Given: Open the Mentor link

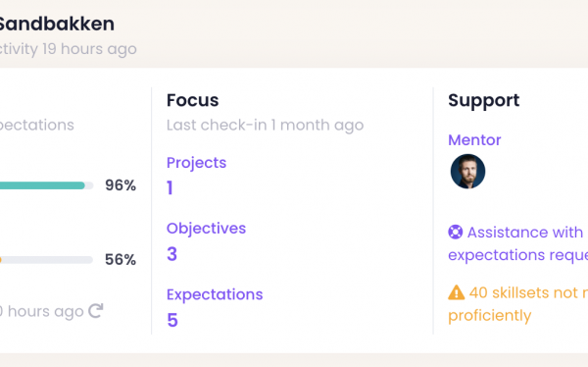Looking at the screenshot, I should pyautogui.click(x=474, y=140).
